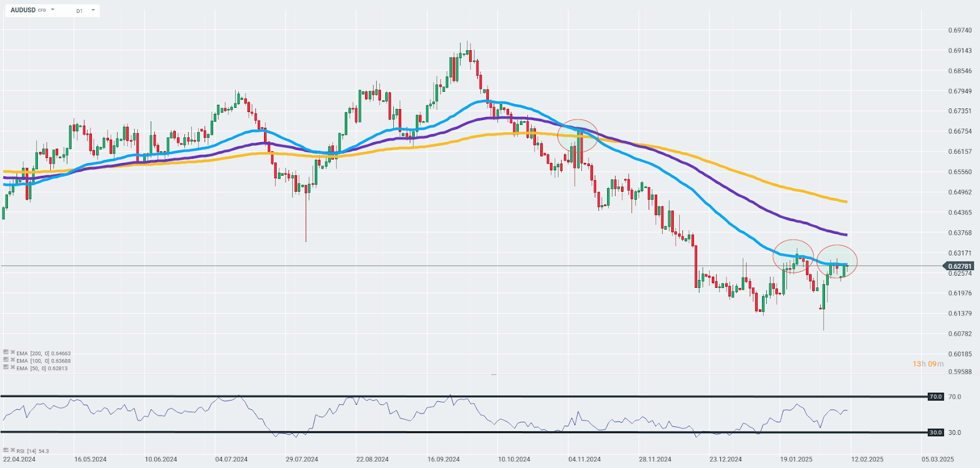The width and height of the screenshot is (980, 468).
Task: Click price axis label 0.67351
Action: pos(960,111)
